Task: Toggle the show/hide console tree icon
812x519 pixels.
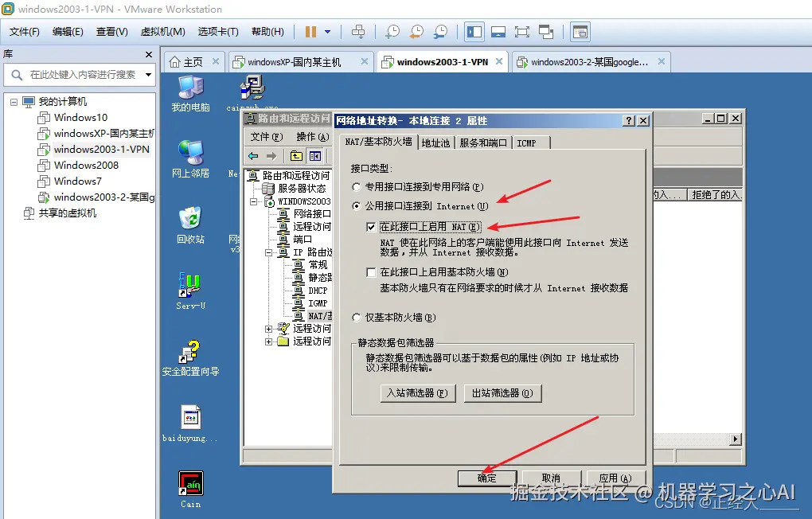Action: pyautogui.click(x=315, y=156)
